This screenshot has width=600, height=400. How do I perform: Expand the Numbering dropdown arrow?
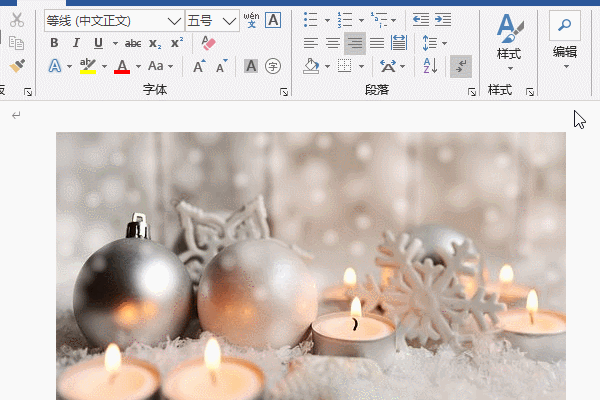click(361, 20)
